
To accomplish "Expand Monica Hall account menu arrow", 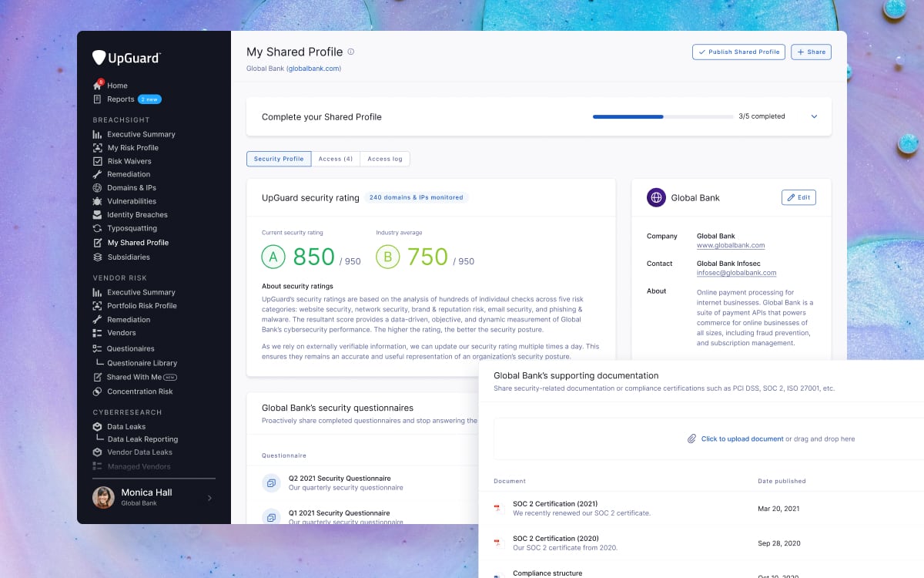I will click(x=209, y=498).
